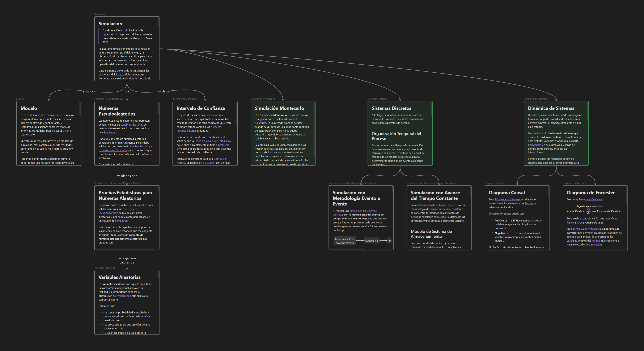The image size is (644, 351).
Task: Click the horizontal scrollbar in Evento a Evento card
Action: 347,249
